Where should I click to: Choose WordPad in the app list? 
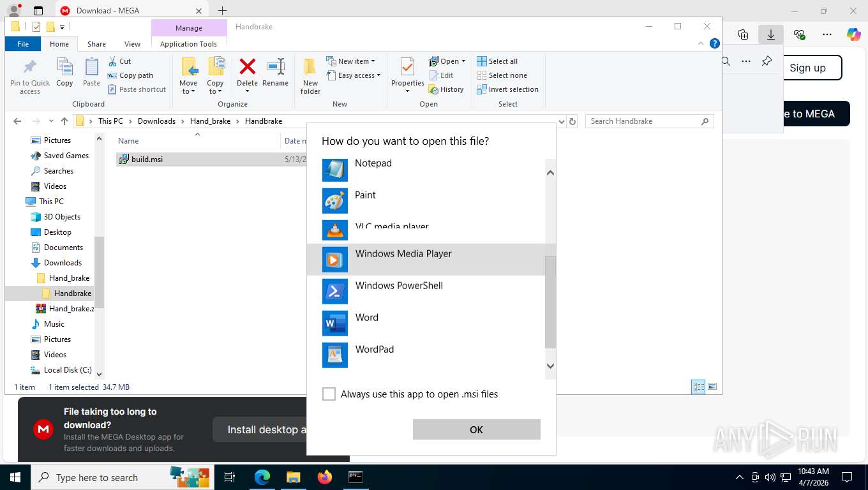[426, 355]
